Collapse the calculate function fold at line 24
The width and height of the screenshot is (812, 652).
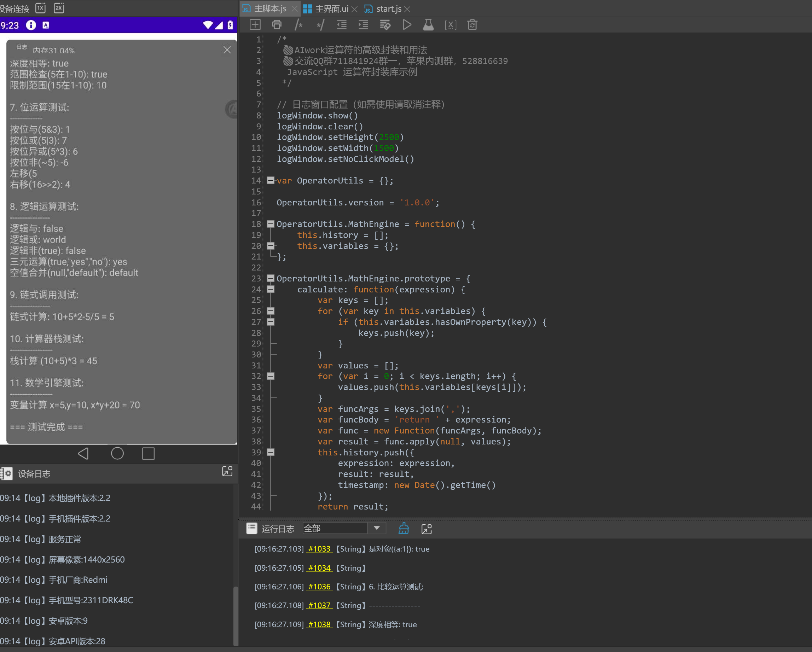click(271, 289)
